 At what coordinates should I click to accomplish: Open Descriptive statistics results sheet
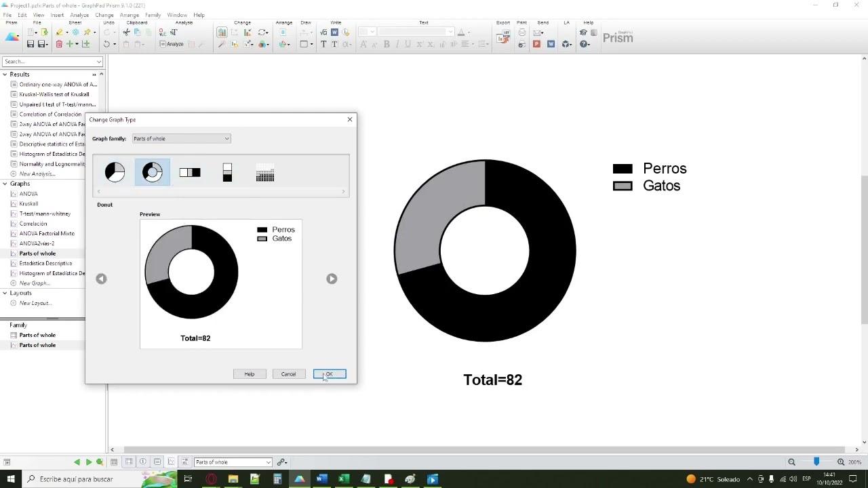[x=52, y=144]
